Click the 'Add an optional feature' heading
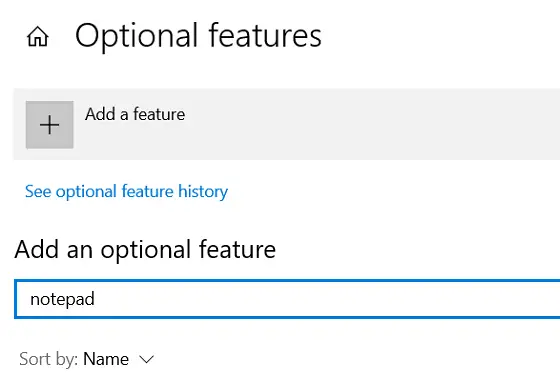Image resolution: width=560 pixels, height=387 pixels. coord(145,250)
